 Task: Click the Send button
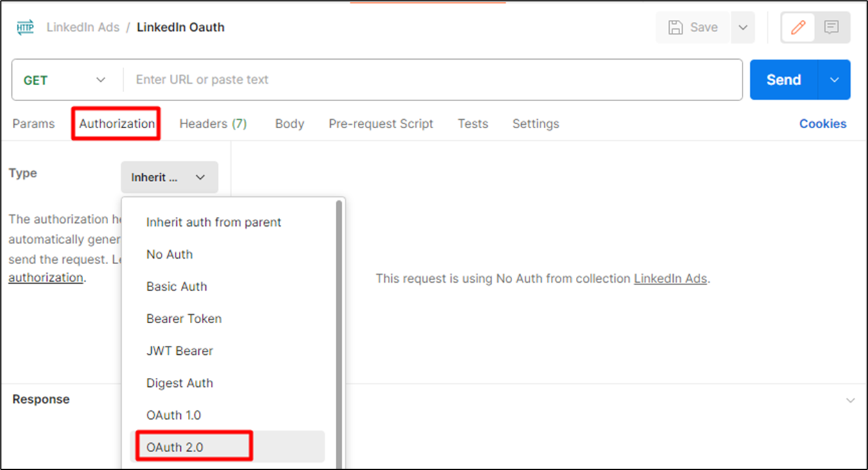point(784,80)
